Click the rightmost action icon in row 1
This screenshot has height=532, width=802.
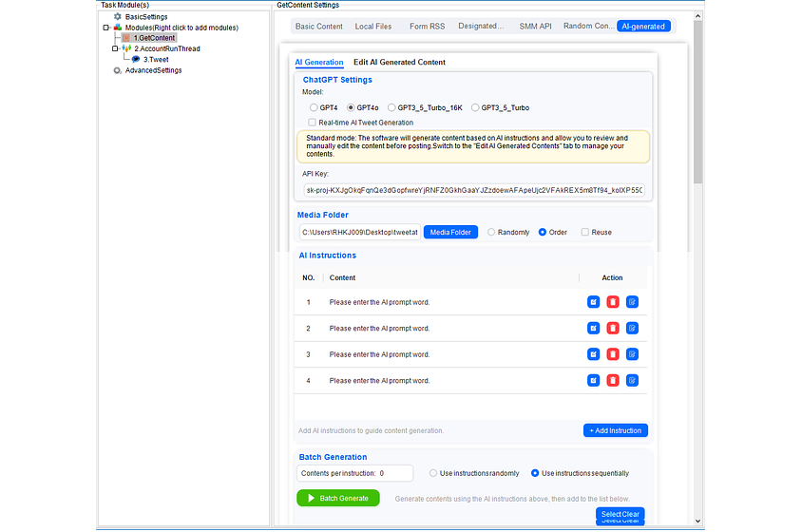click(x=632, y=302)
